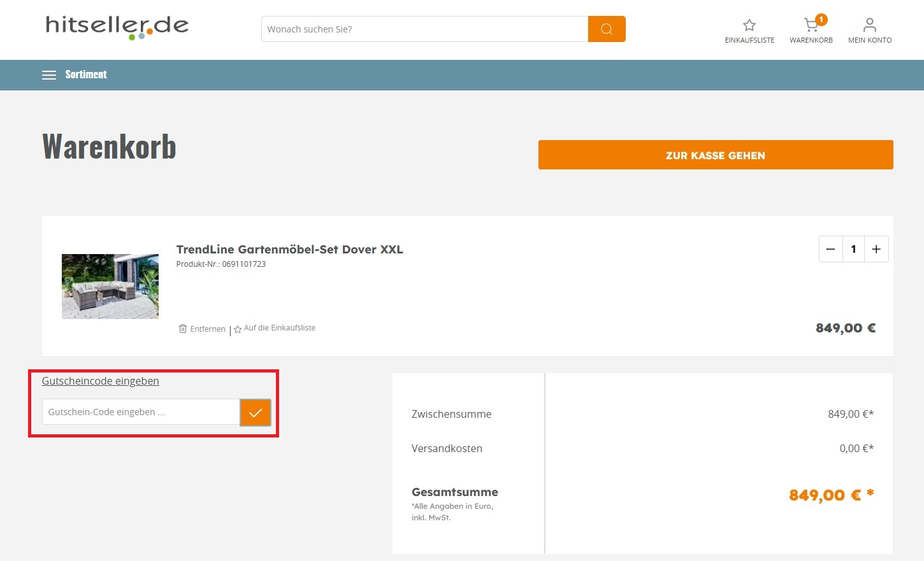Increase quantity with the plus button
The image size is (924, 561).
[876, 249]
